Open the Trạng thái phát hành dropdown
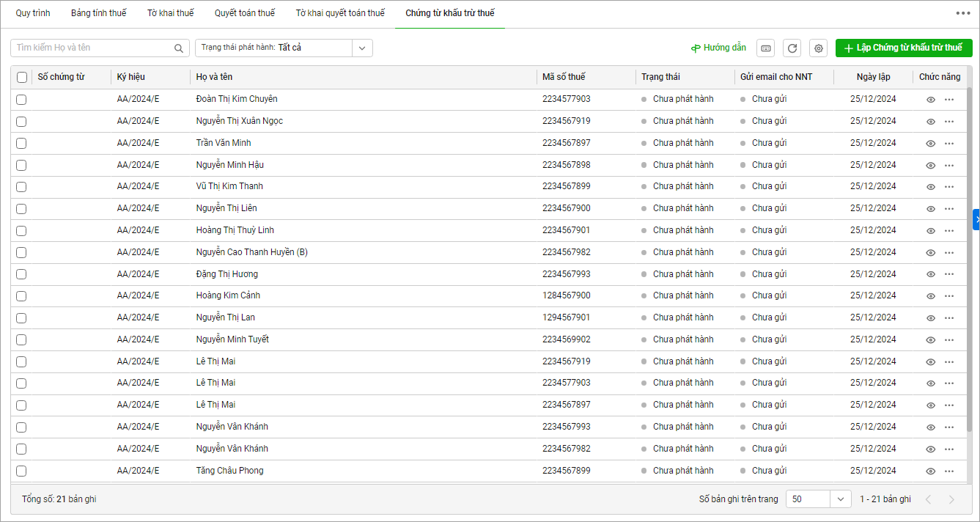Image resolution: width=980 pixels, height=522 pixels. 362,48
